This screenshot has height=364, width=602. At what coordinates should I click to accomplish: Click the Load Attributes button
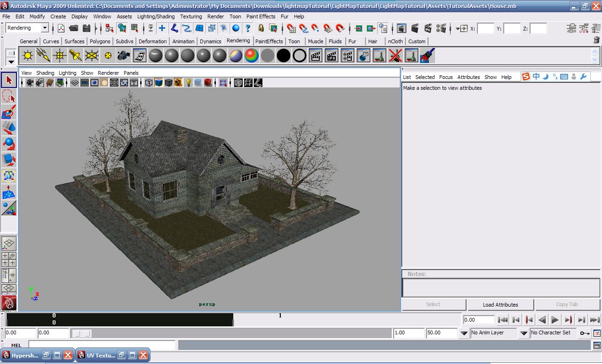tap(500, 305)
